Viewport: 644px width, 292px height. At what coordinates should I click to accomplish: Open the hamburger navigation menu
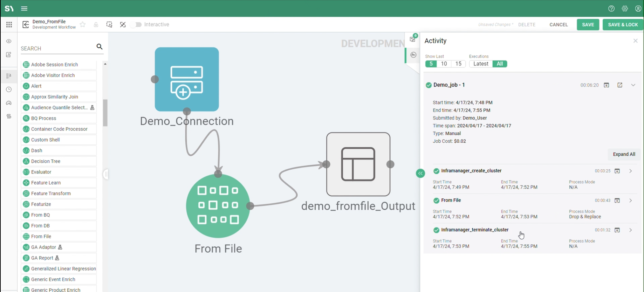(x=24, y=8)
